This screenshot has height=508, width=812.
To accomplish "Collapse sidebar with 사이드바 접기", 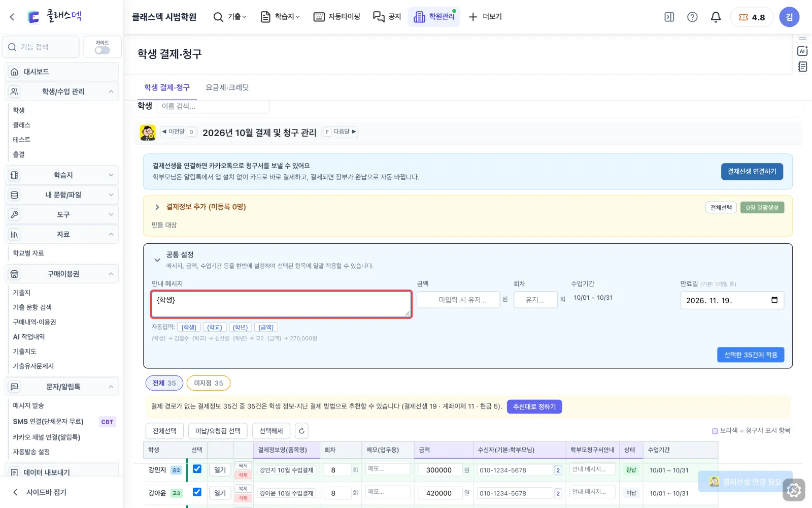I will pos(40,492).
